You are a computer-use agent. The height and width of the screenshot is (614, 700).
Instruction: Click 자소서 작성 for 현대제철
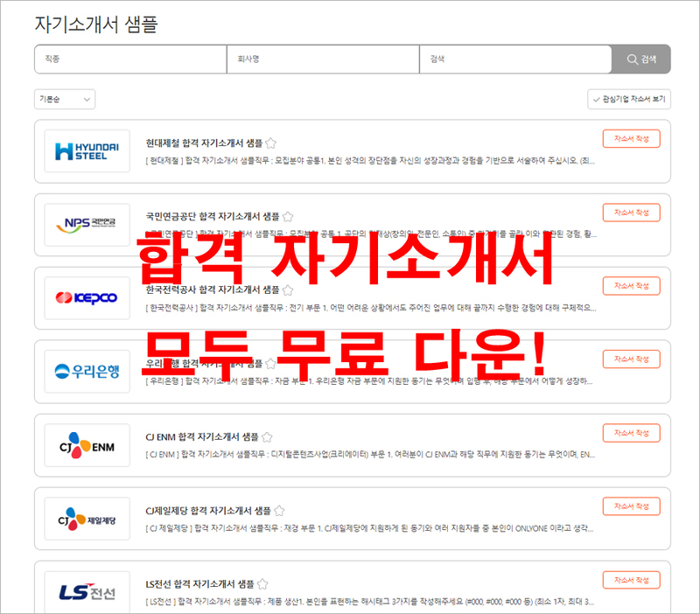(x=631, y=139)
